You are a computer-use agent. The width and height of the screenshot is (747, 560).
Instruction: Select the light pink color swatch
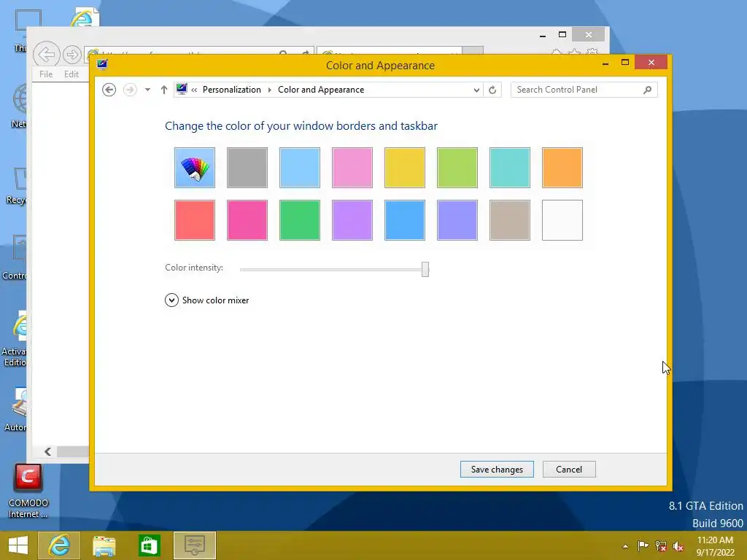coord(352,168)
